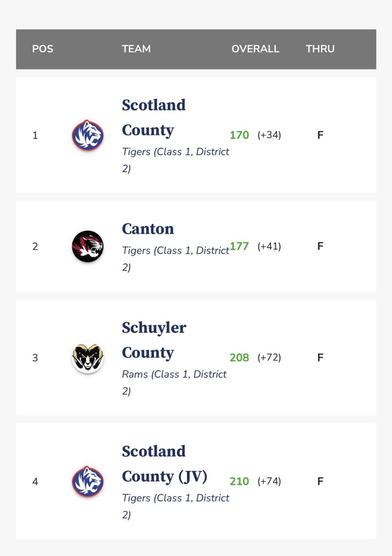Click the Schuyler County Rams logo
The image size is (392, 556).
point(87,357)
